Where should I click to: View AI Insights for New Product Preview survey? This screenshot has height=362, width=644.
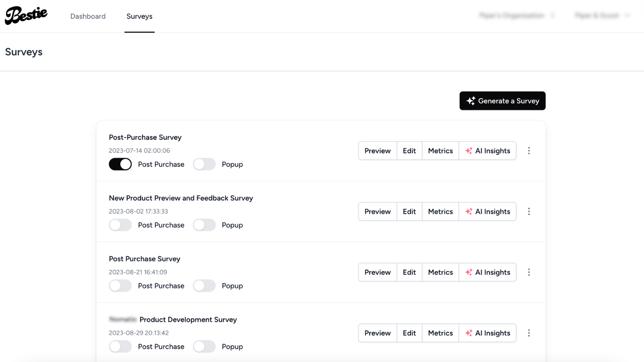click(x=487, y=212)
